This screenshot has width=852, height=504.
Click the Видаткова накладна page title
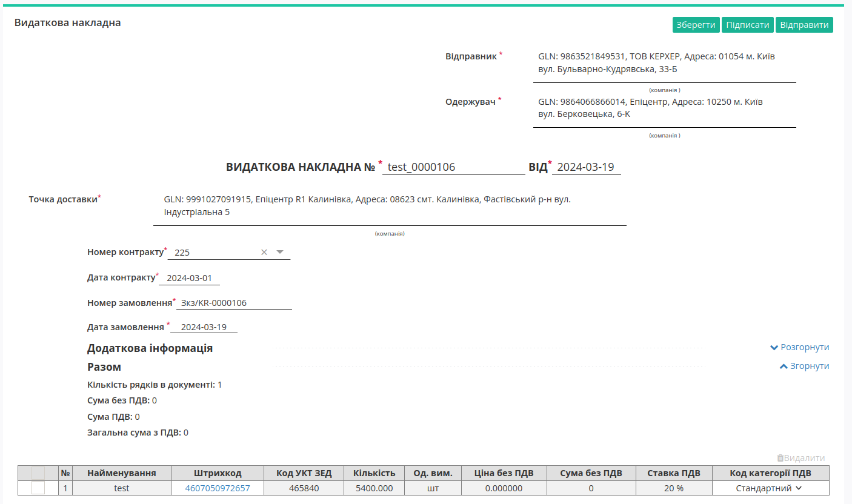(x=68, y=23)
